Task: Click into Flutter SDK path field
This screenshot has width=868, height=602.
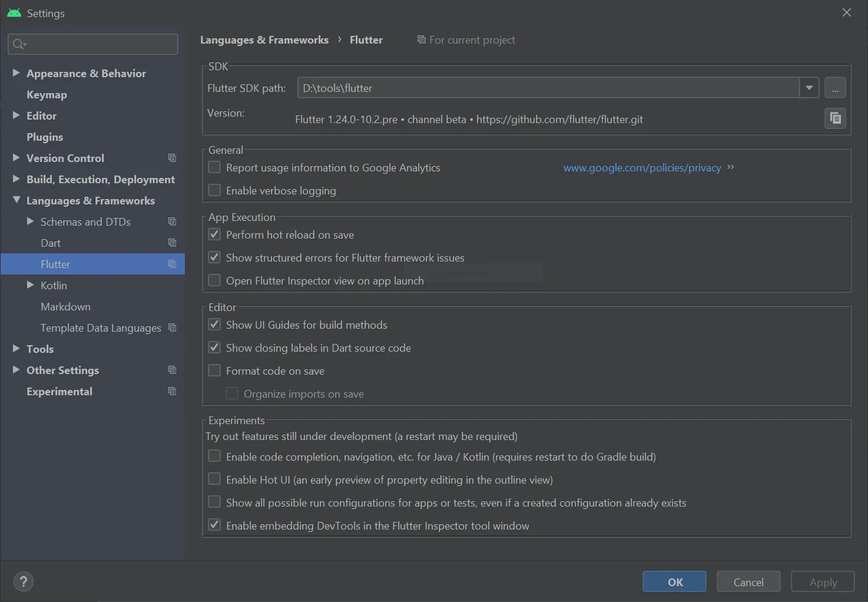Action: [548, 88]
